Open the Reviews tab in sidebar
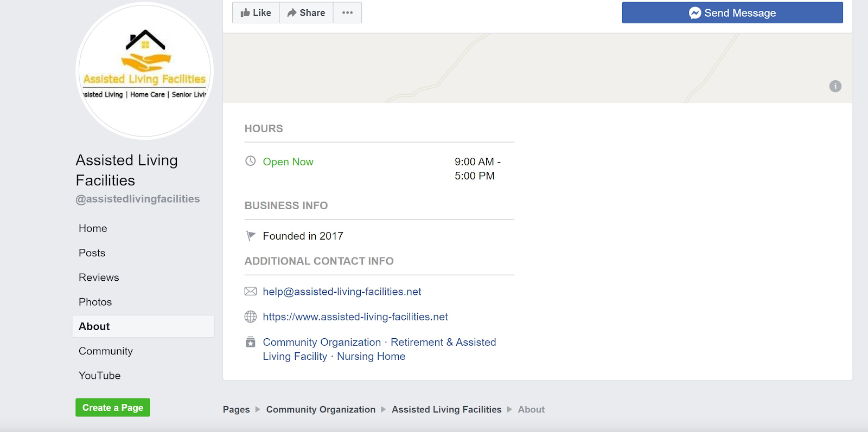868x432 pixels. tap(99, 278)
